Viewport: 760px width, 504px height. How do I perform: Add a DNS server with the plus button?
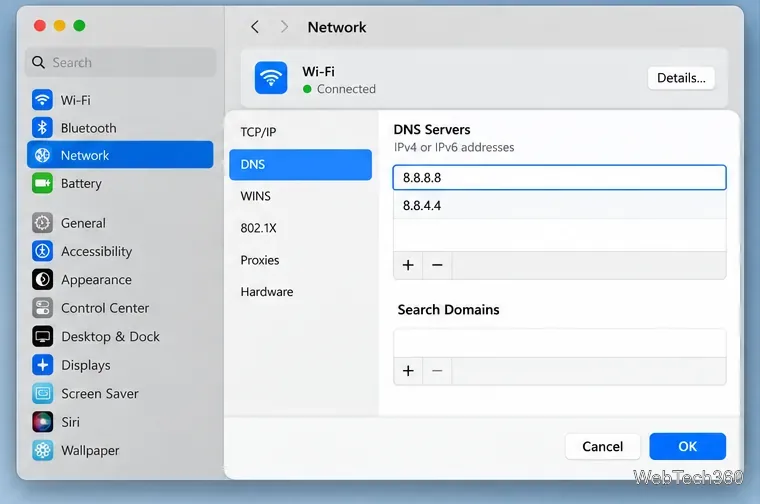click(408, 265)
